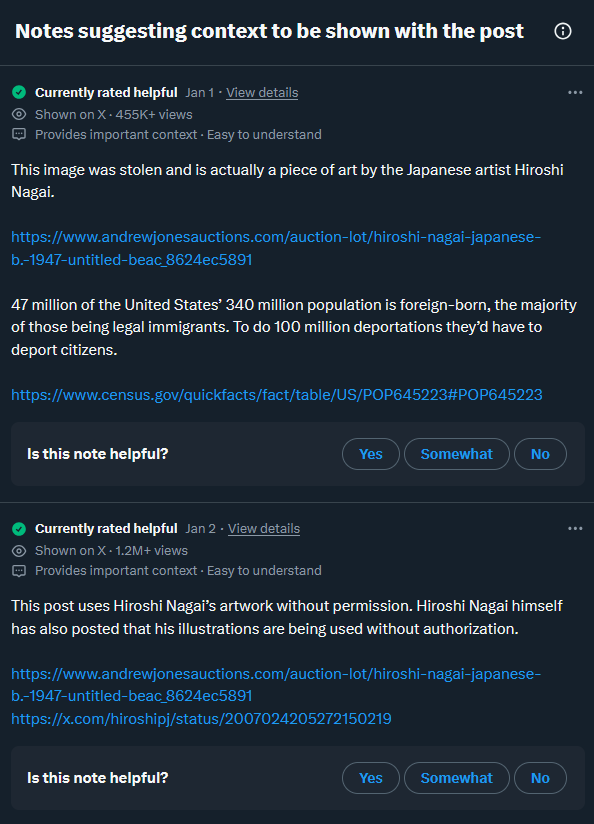Open the three-dot menu on the first note
The height and width of the screenshot is (824, 594).
(575, 92)
